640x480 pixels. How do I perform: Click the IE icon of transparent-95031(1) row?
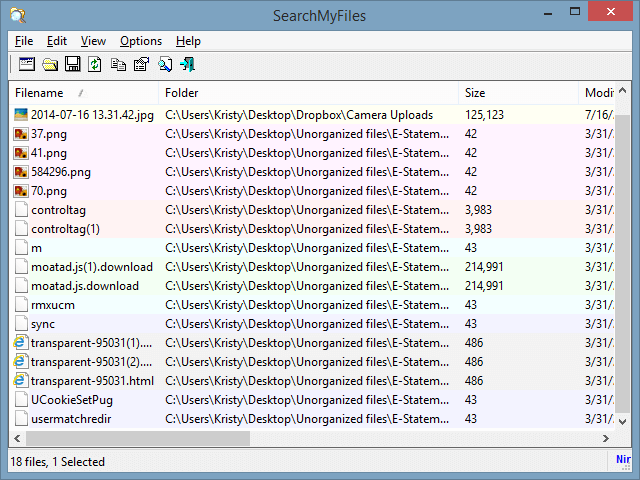point(21,342)
